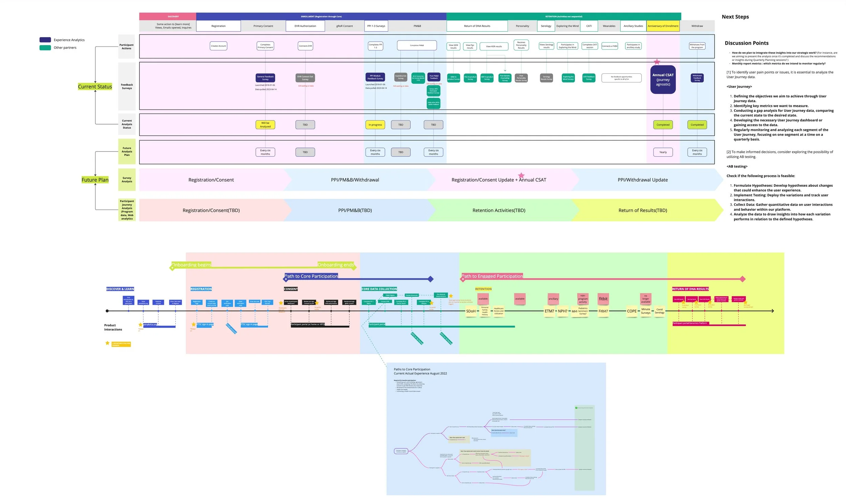846x504 pixels.
Task: Select the Registration column header
Action: point(218,26)
